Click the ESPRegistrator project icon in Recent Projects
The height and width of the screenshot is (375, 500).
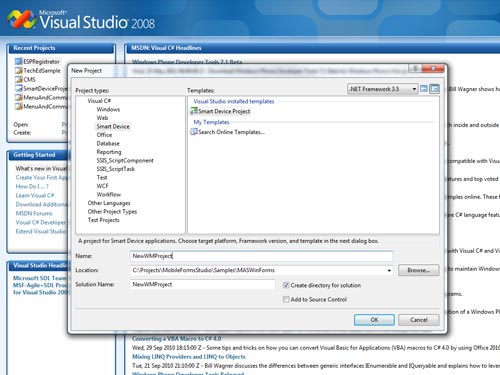coord(18,61)
